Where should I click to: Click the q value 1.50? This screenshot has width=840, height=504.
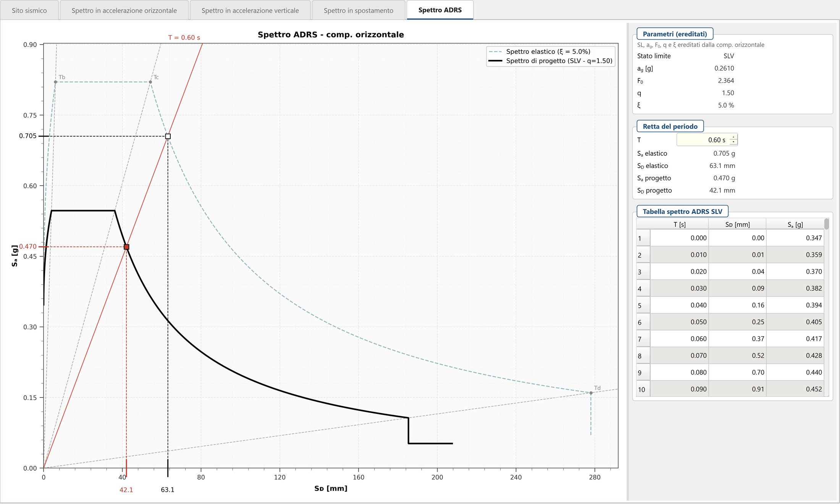coord(728,93)
